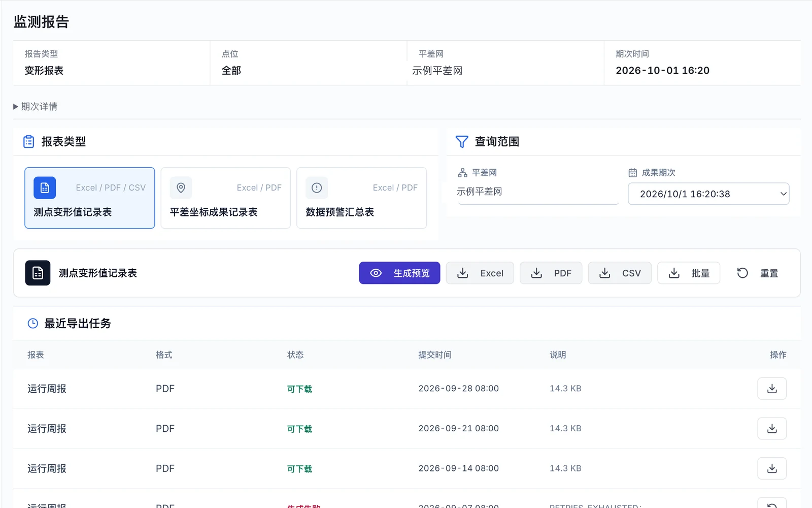Download the 2026-09-14 运行周报 PDF
The width and height of the screenshot is (812, 508).
[x=772, y=468]
